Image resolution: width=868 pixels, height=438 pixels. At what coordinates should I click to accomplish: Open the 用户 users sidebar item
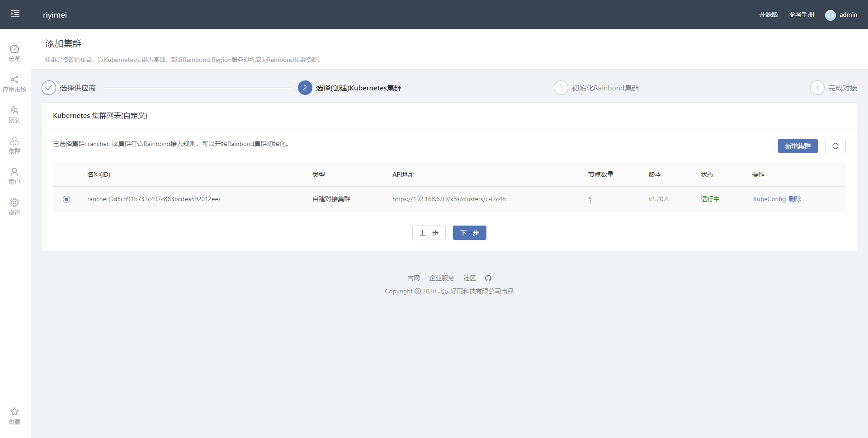[14, 176]
